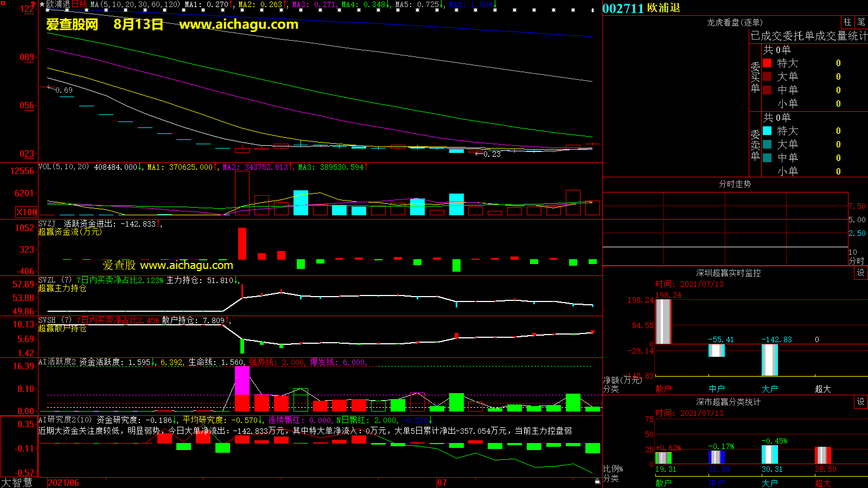Screen dimensions: 868x488
Task: Click the -55.41 中户 bar in 实时监控
Action: [717, 350]
